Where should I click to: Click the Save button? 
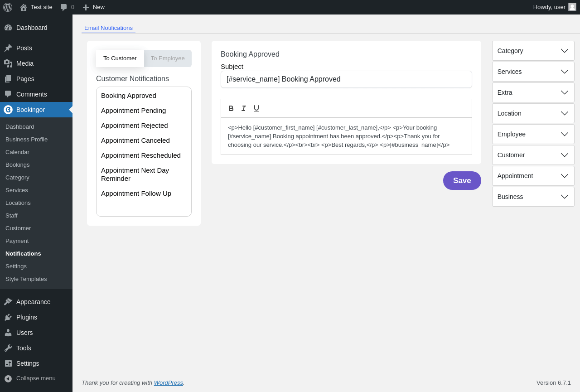click(x=462, y=180)
